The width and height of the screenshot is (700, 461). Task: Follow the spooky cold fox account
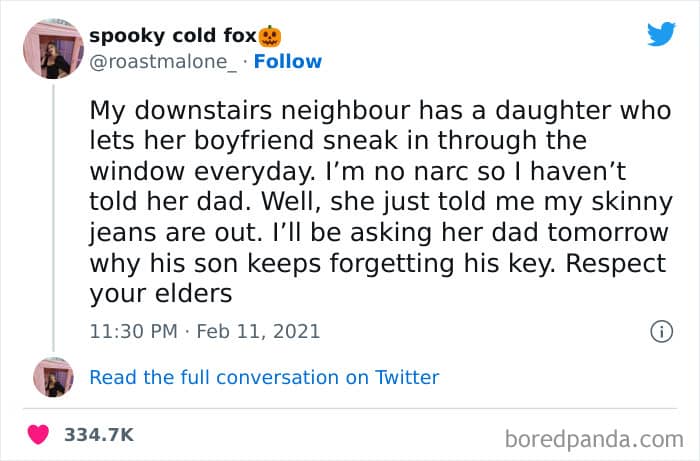pyautogui.click(x=288, y=62)
